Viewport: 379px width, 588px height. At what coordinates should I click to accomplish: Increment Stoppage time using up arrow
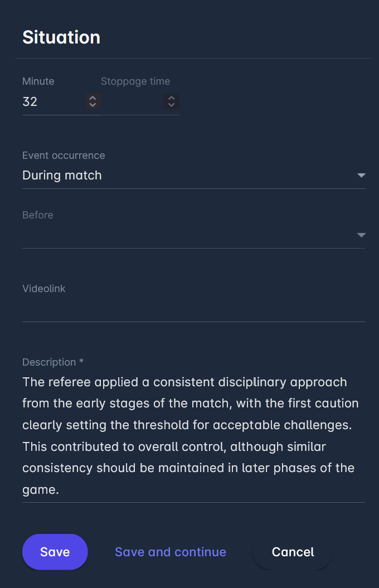172,98
